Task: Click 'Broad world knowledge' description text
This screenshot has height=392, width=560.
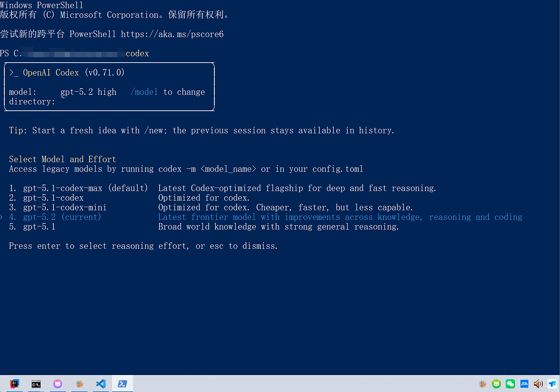Action: [x=278, y=227]
